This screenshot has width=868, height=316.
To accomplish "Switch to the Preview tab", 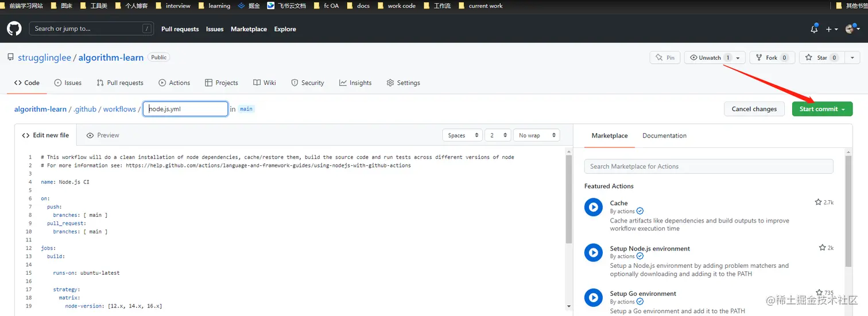I will 103,135.
